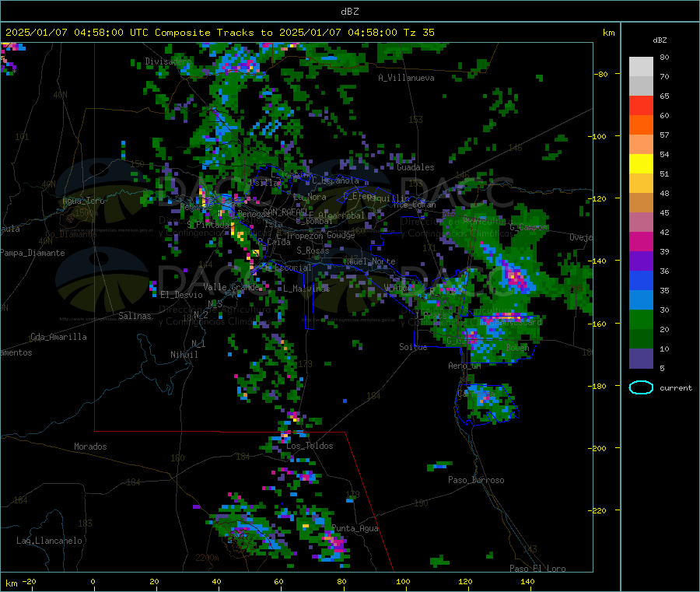Viewport: 700px width, 592px height.
Task: Click the 'Composite Tracks to' header text
Action: 214,33
